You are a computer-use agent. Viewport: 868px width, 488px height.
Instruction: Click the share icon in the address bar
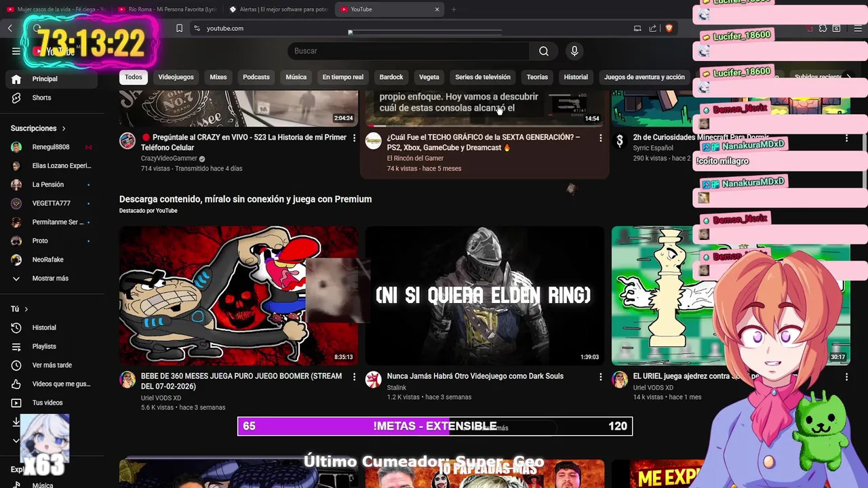652,28
